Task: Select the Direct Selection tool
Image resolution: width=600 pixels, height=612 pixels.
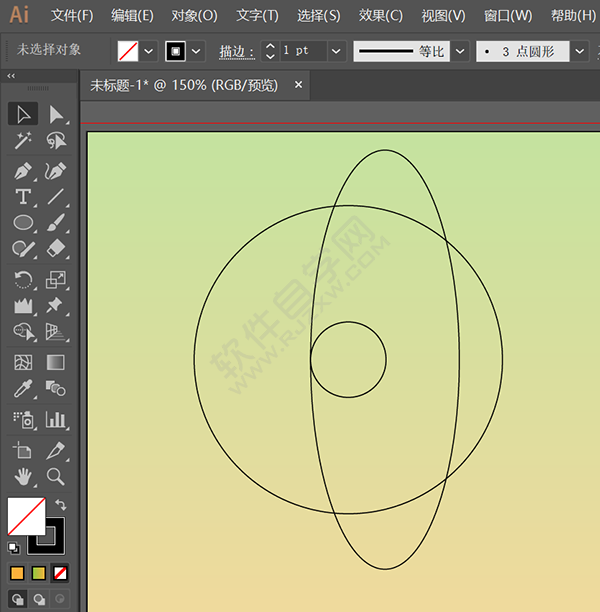Action: point(56,114)
